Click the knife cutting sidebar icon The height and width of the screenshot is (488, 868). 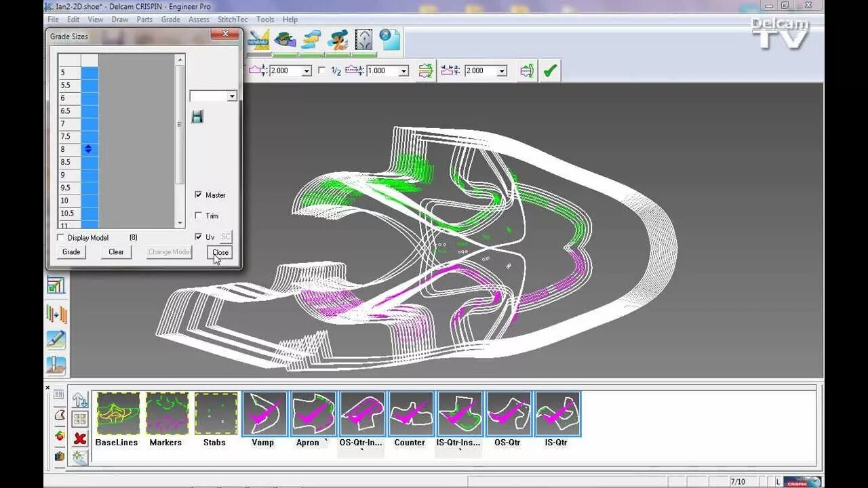[56, 366]
